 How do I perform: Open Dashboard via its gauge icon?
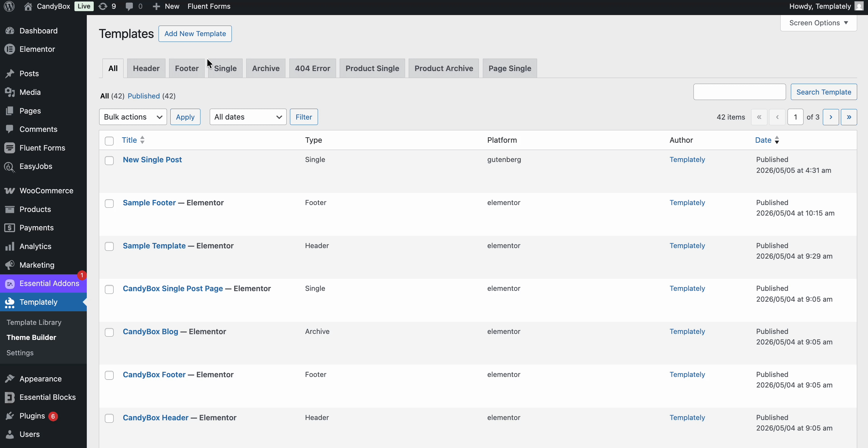10,31
